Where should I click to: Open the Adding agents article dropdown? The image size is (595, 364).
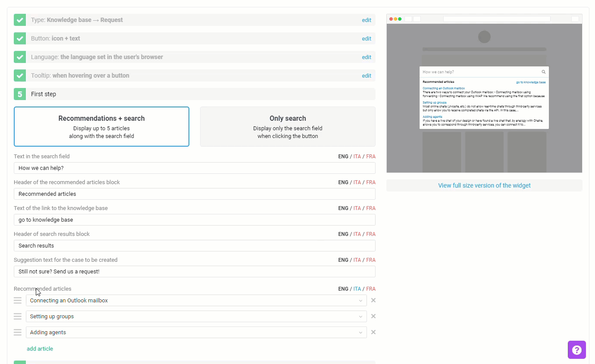point(196,333)
